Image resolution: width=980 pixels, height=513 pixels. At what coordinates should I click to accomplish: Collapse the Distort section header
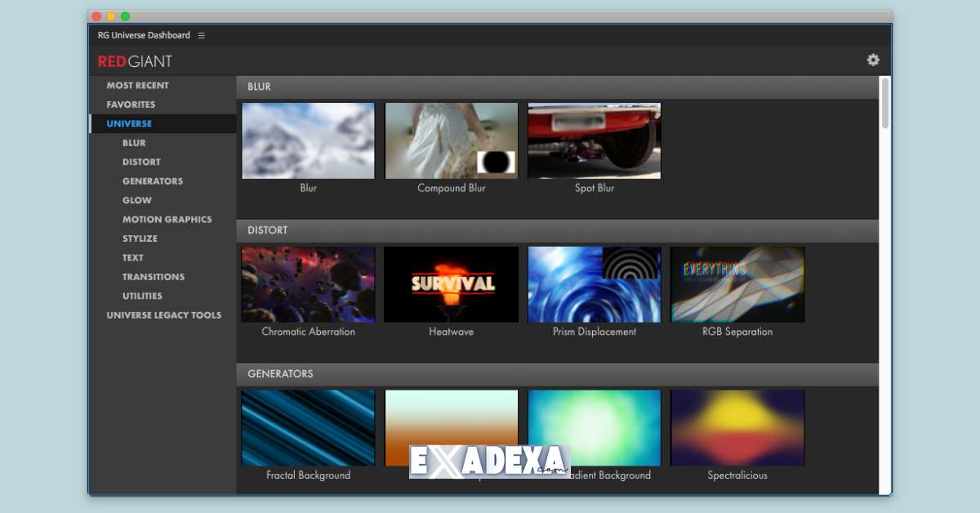pyautogui.click(x=268, y=230)
